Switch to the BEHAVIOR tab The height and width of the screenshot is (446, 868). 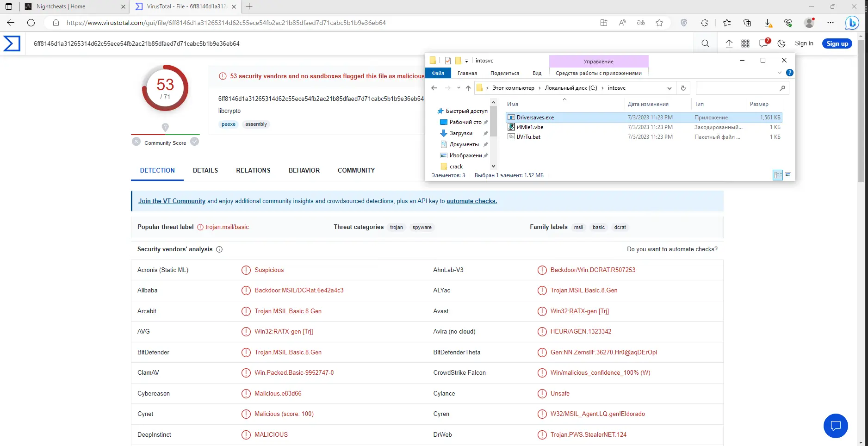[304, 170]
